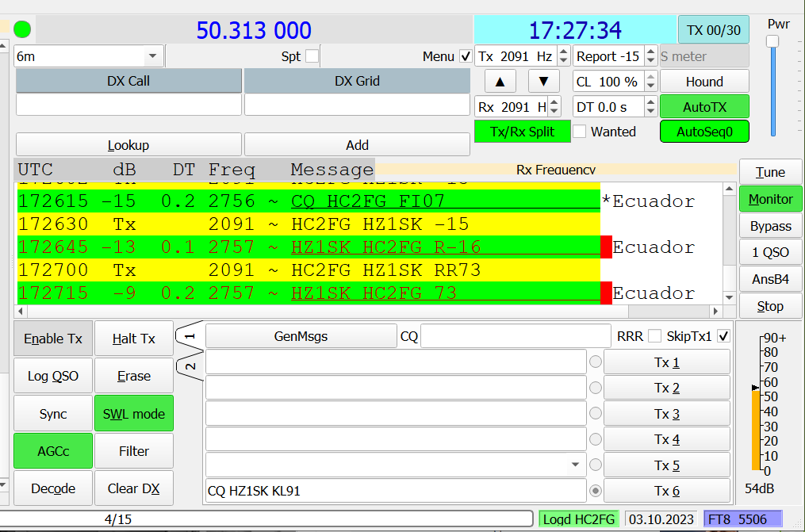Adjust the Rx 2091 Hz stepper
Image resolution: width=805 pixels, height=532 pixels.
click(x=554, y=107)
